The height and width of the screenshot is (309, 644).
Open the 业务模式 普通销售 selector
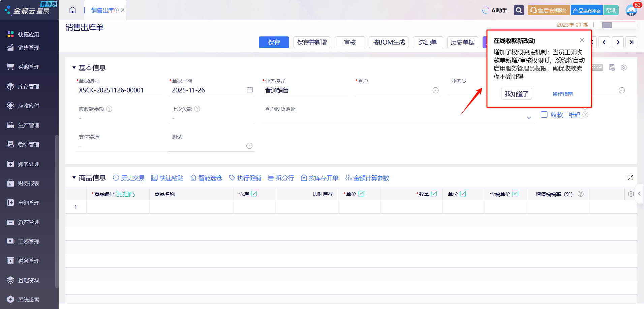coord(304,90)
